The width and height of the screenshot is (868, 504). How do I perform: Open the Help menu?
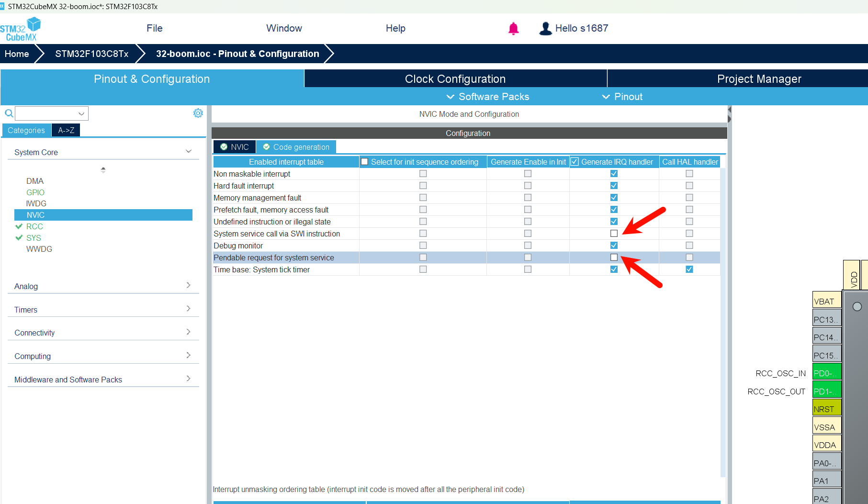[x=395, y=28]
